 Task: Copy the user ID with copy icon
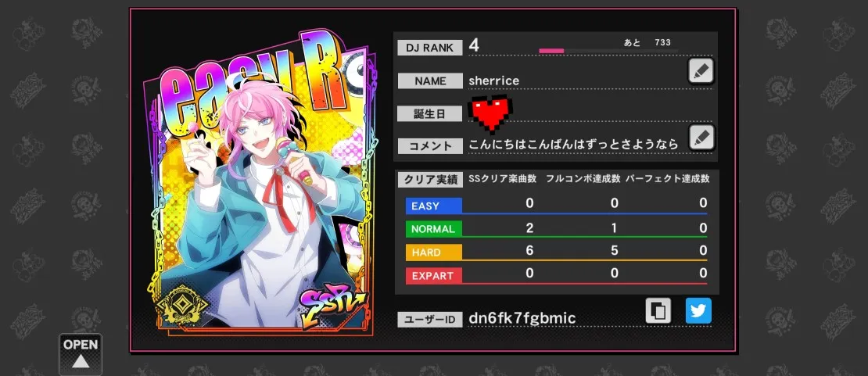tap(658, 311)
